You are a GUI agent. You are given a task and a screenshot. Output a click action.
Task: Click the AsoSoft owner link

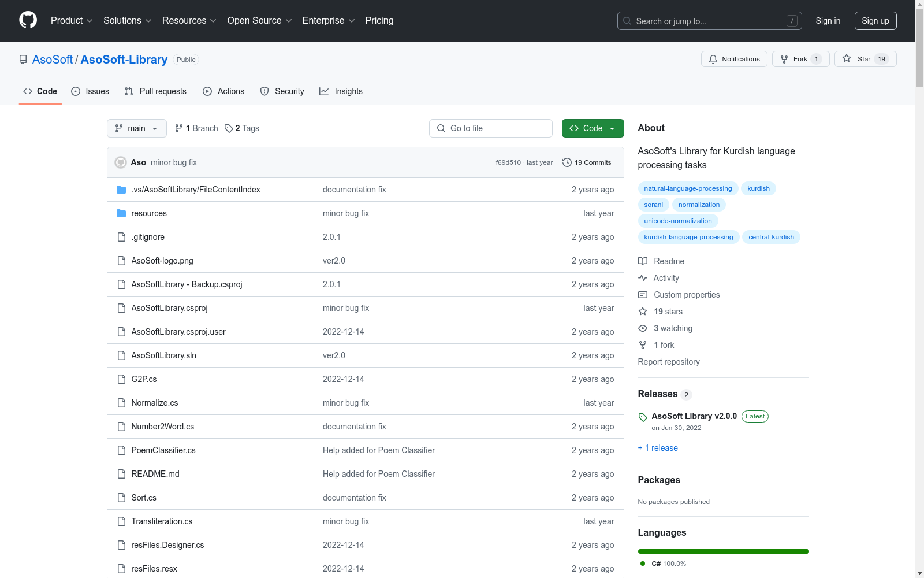tap(53, 60)
